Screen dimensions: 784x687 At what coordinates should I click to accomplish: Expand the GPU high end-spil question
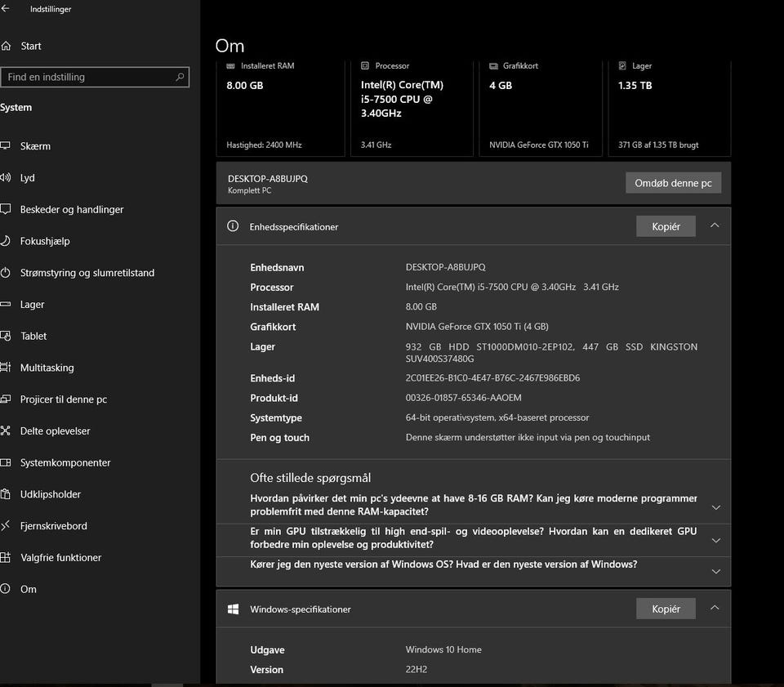(716, 541)
